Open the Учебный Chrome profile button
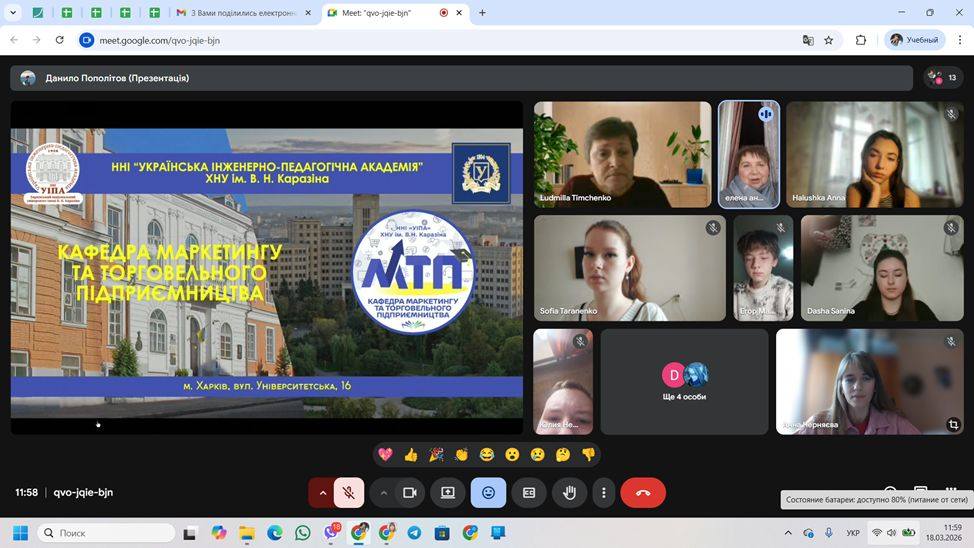 (x=915, y=40)
